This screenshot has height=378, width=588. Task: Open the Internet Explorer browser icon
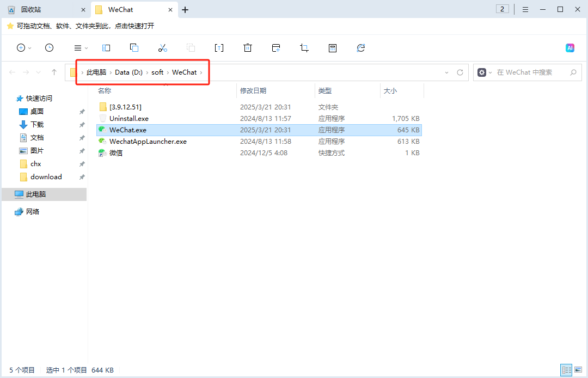(361, 47)
